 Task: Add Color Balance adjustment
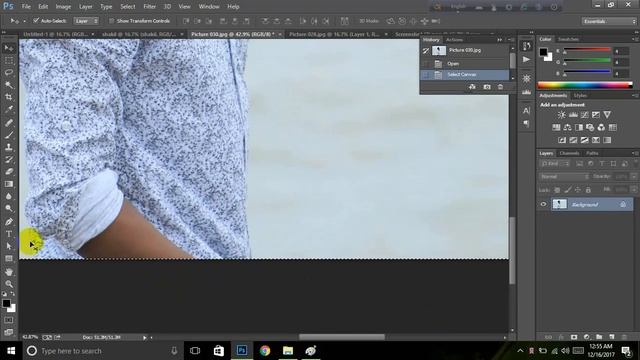[567, 128]
